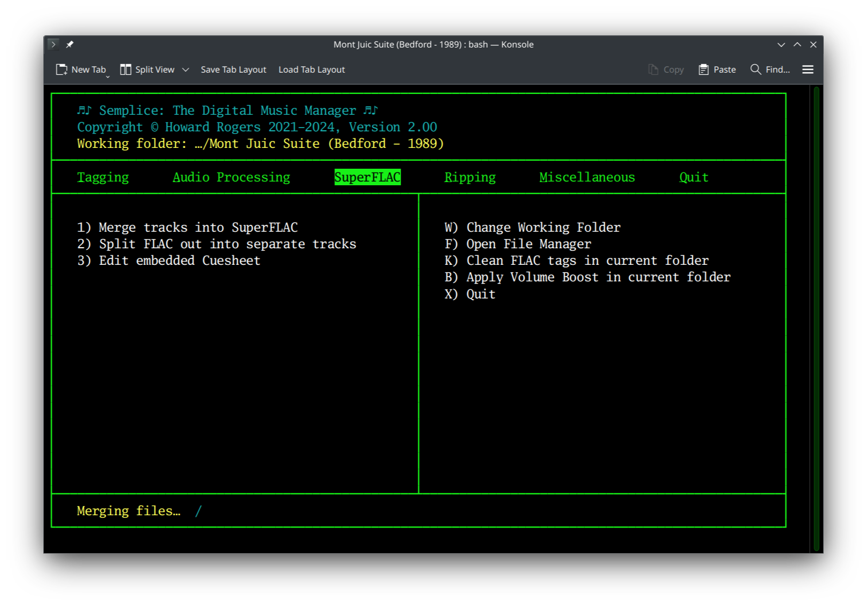
Task: Select Change Working Folder option
Action: pos(532,227)
